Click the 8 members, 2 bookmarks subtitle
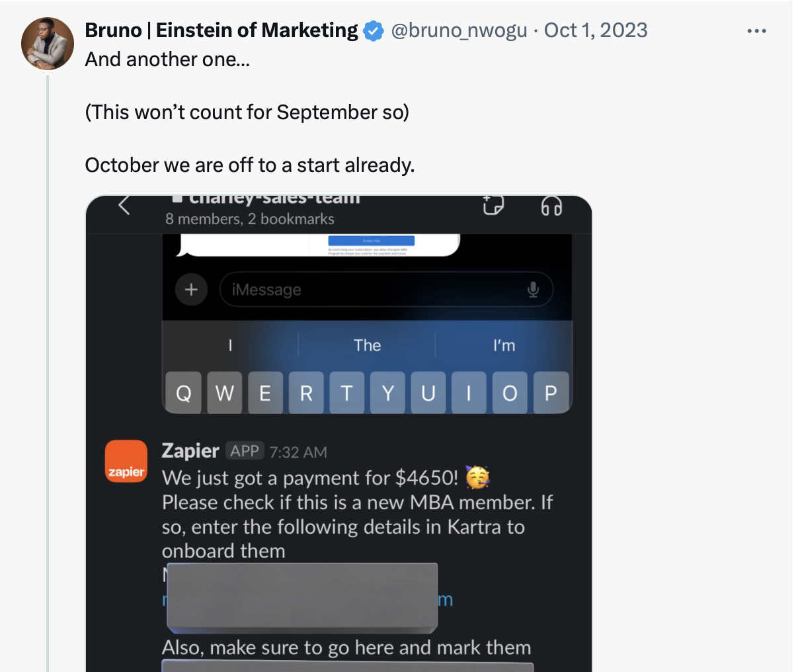 pyautogui.click(x=250, y=219)
